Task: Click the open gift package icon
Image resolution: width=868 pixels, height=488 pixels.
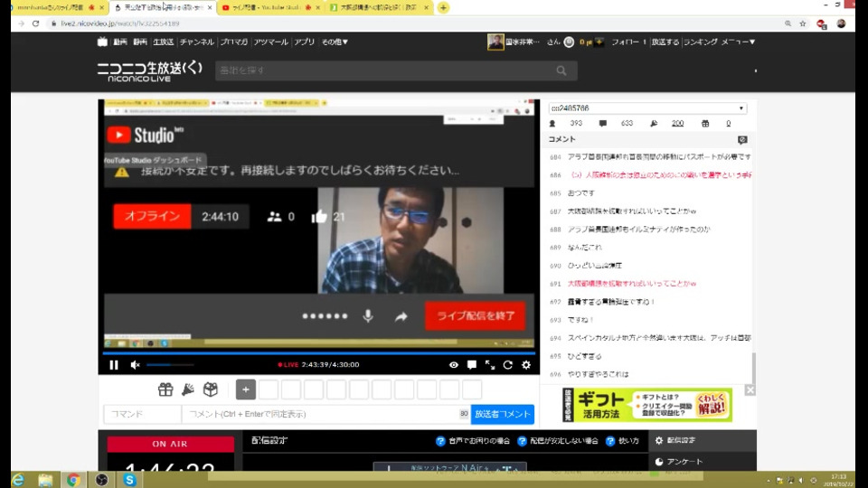Action: click(x=211, y=389)
